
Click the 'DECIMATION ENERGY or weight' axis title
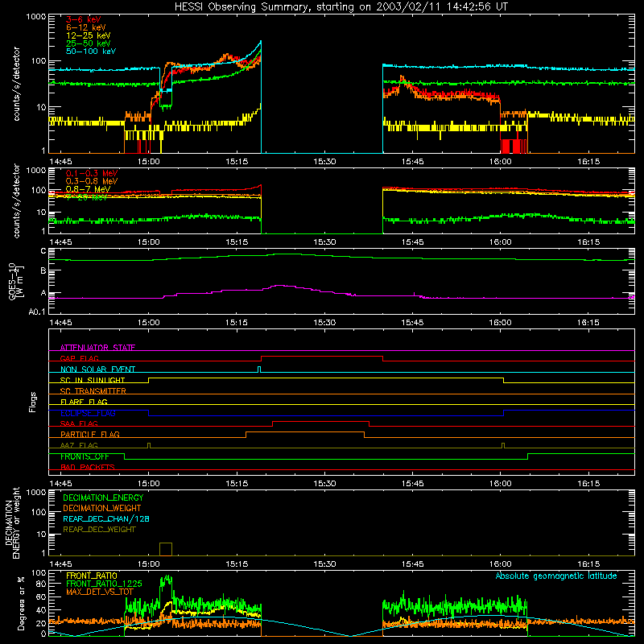[x=12, y=522]
